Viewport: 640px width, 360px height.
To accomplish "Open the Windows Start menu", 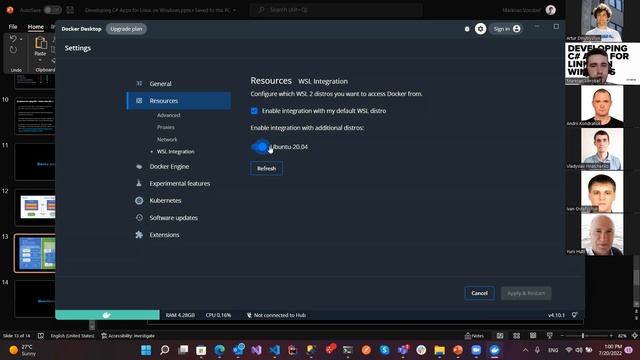I will click(146, 350).
